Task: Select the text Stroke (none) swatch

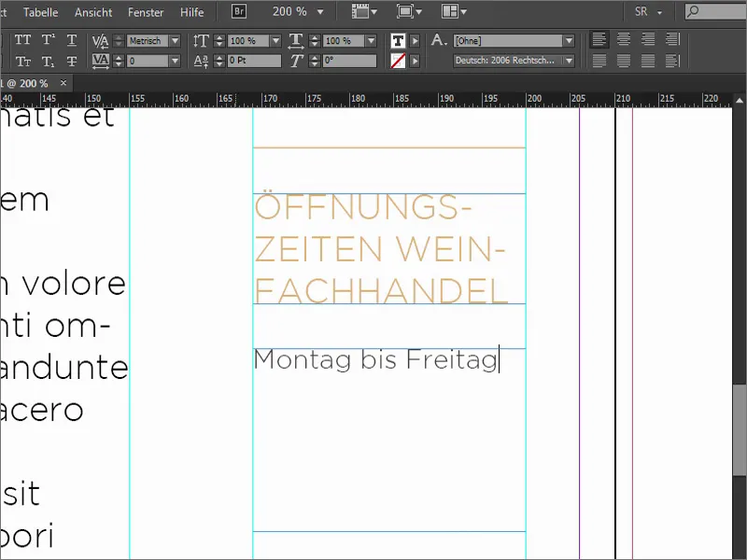Action: tap(398, 61)
